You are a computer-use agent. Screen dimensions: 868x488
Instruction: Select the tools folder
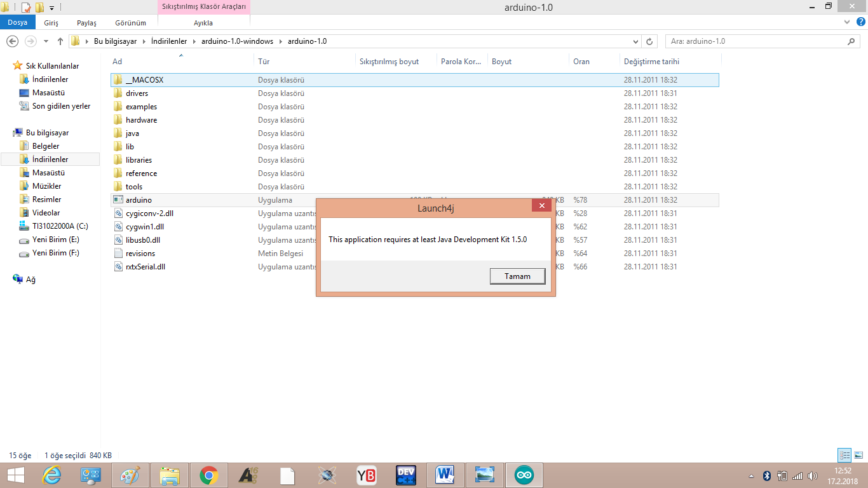pos(134,187)
